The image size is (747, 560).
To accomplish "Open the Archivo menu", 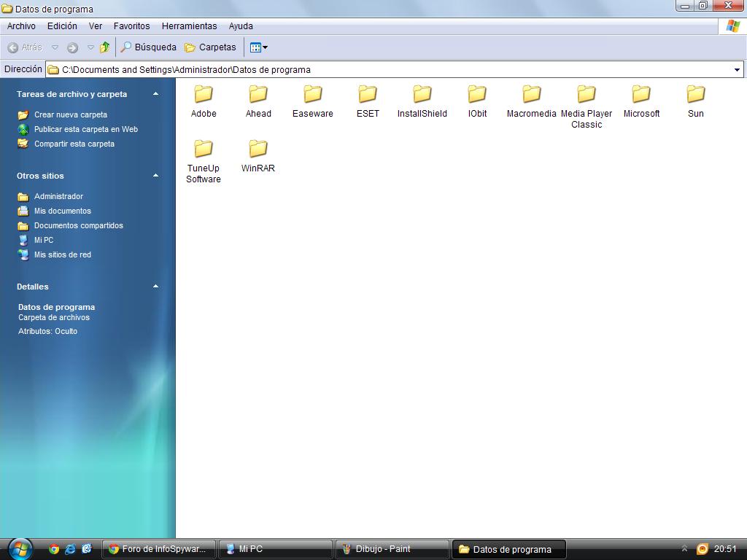I will click(x=21, y=26).
